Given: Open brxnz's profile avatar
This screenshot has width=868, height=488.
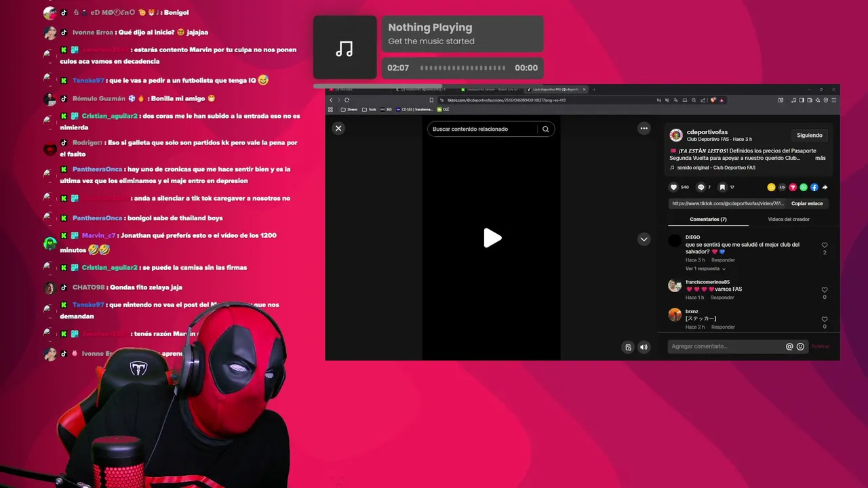Looking at the screenshot, I should click(675, 314).
